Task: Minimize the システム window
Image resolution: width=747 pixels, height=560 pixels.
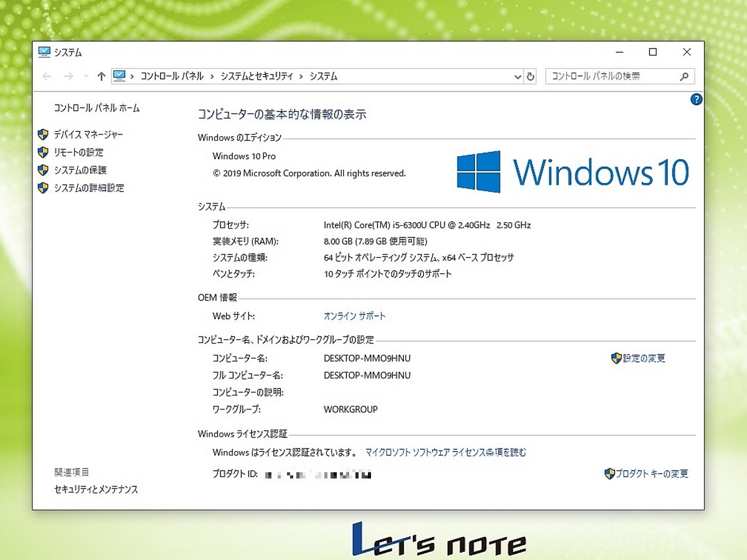Action: pos(619,52)
